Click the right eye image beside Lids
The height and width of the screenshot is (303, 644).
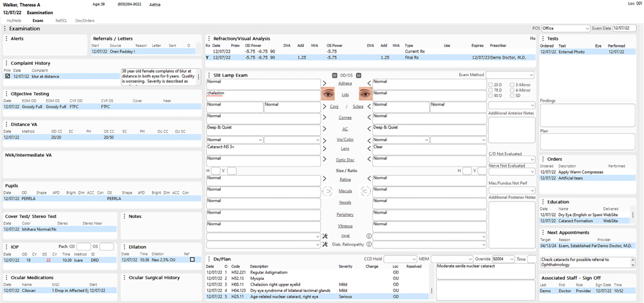[328, 94]
